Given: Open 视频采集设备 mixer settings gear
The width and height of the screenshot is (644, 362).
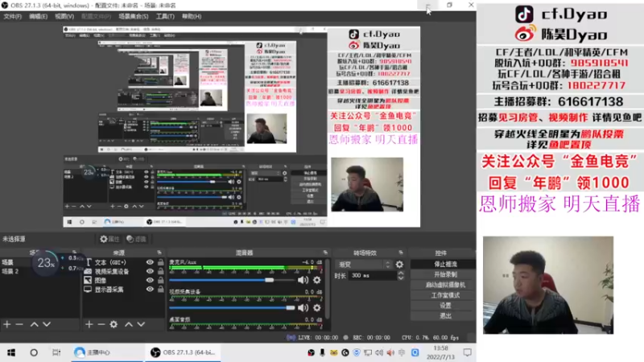Looking at the screenshot, I should pyautogui.click(x=317, y=308).
